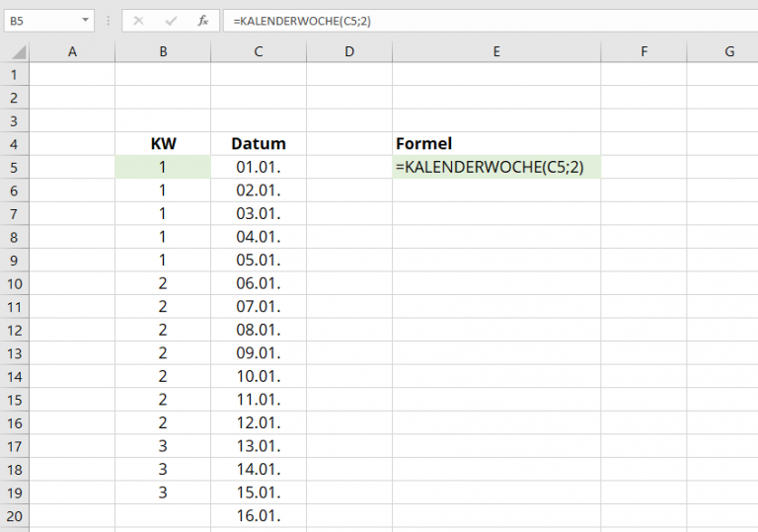Click the Cancel X icon in formula bar
The height and width of the screenshot is (532, 758).
138,21
